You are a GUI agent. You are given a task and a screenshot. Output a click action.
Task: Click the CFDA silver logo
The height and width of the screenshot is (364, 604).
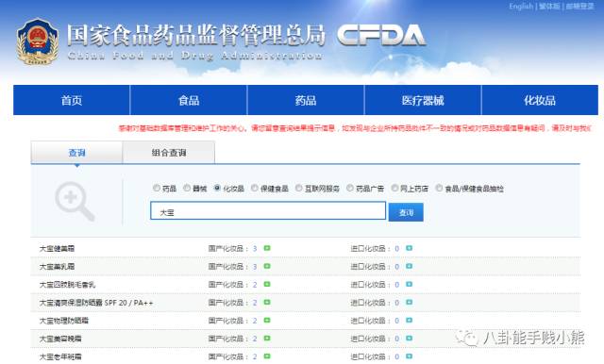(x=381, y=36)
